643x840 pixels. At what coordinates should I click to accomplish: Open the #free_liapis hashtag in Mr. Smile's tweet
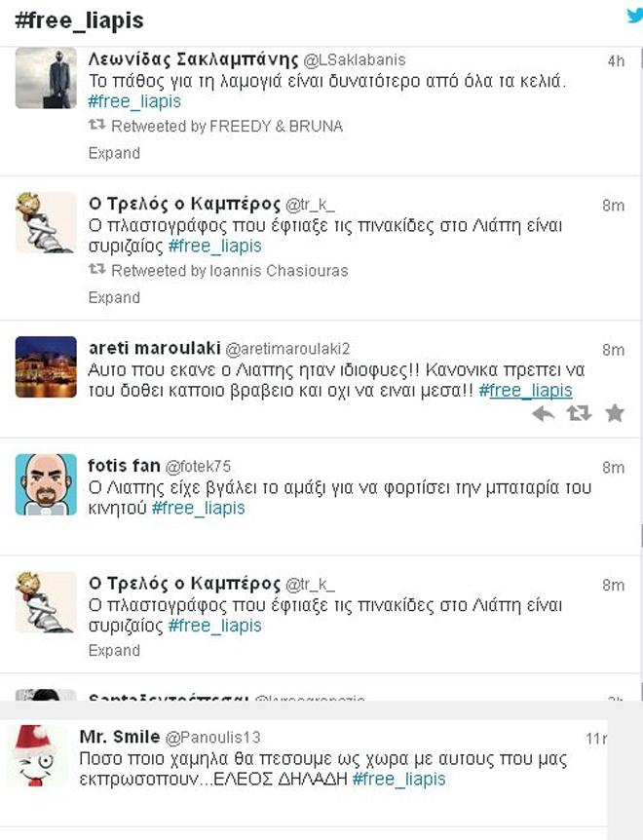pyautogui.click(x=398, y=779)
